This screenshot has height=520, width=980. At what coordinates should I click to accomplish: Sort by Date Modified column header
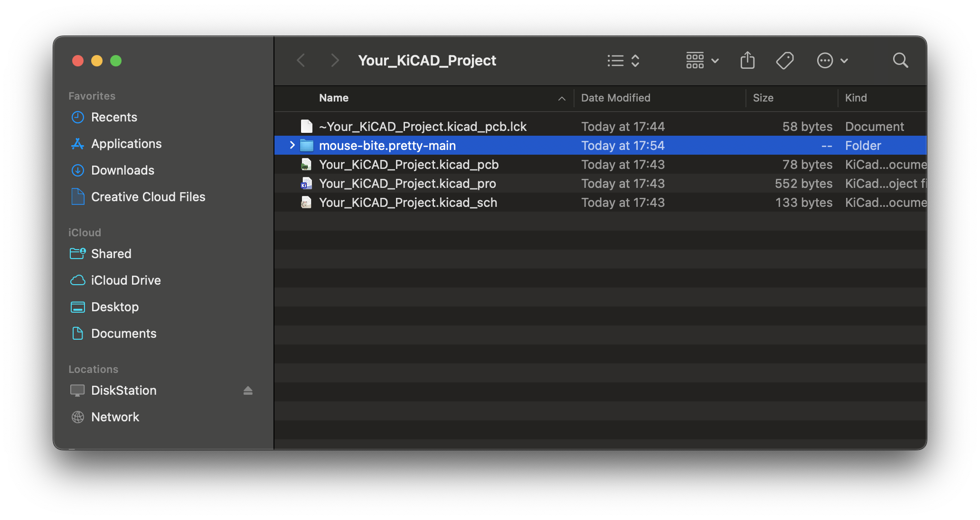pos(615,98)
